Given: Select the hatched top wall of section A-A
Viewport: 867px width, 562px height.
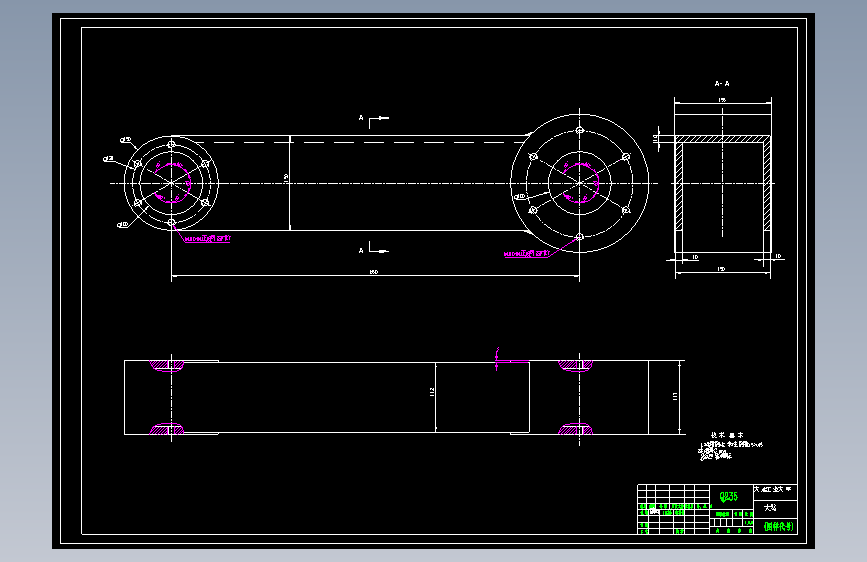Looking at the screenshot, I should (x=723, y=139).
